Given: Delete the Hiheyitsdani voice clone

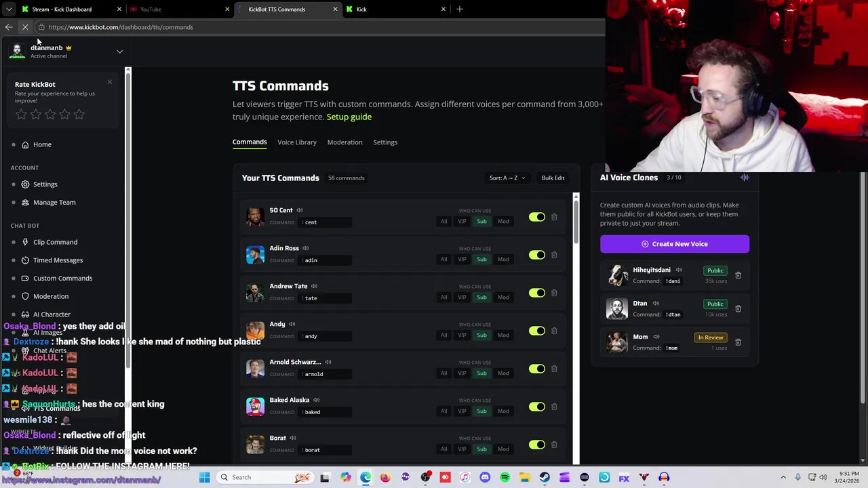Looking at the screenshot, I should (738, 275).
